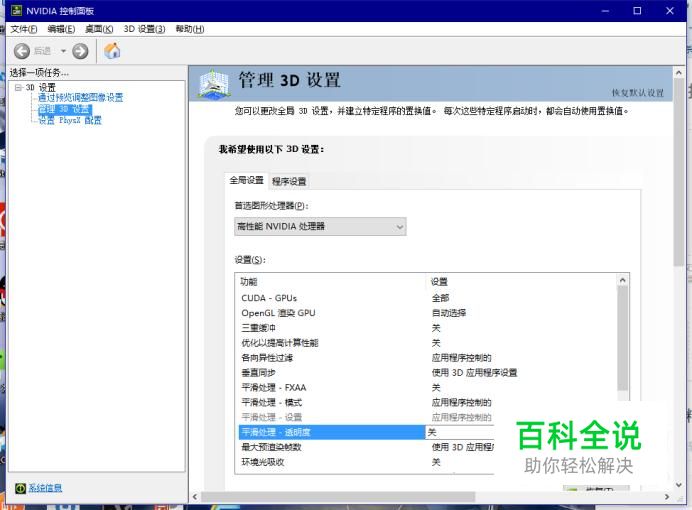Click the system information icon
Viewport: 692px width, 510px height.
[20, 488]
